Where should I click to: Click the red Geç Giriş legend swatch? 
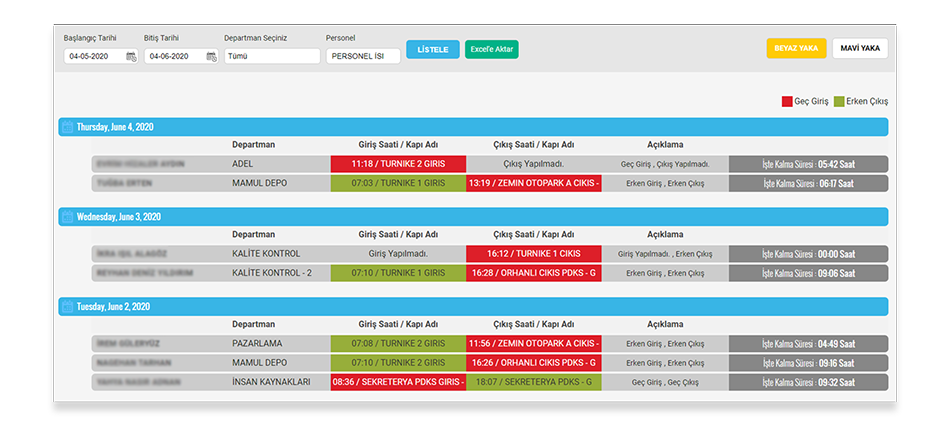point(787,101)
